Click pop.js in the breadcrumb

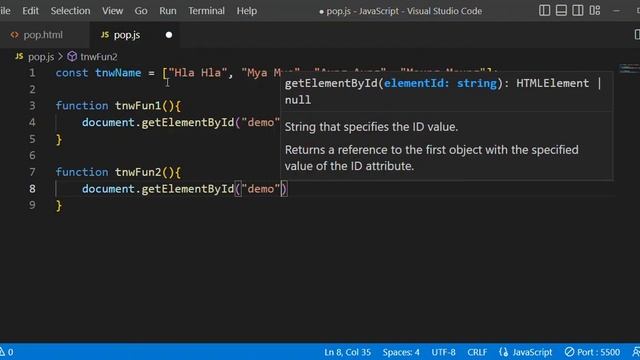[41, 57]
